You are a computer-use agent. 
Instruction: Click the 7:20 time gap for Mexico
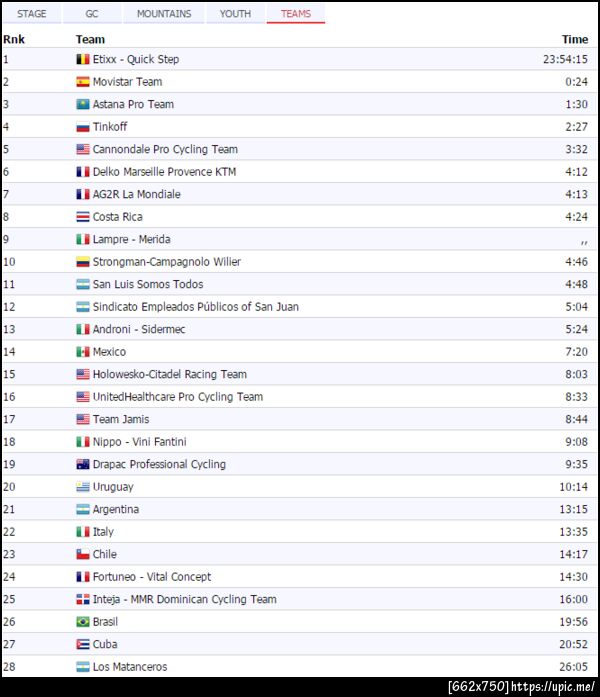point(576,352)
